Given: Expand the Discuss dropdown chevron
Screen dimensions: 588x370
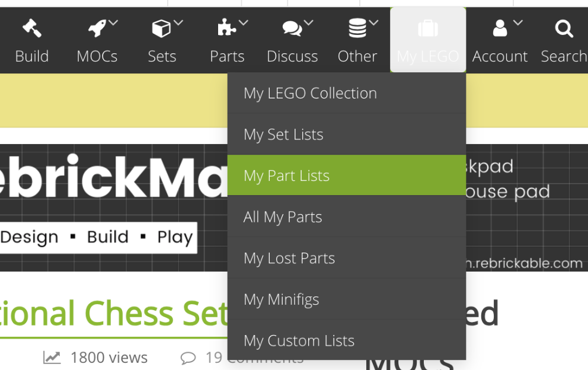Looking at the screenshot, I should click(308, 23).
